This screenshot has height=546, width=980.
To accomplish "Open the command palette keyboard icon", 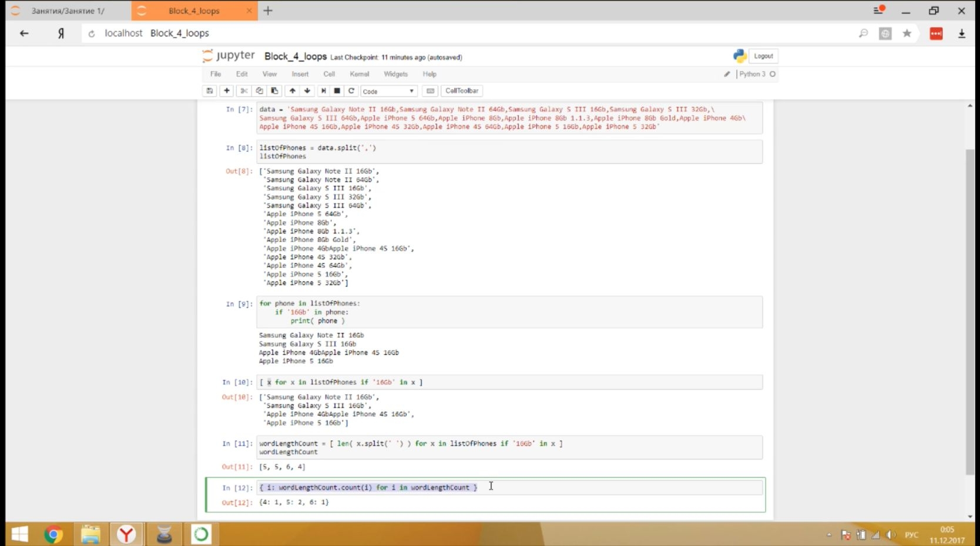I will pos(430,91).
